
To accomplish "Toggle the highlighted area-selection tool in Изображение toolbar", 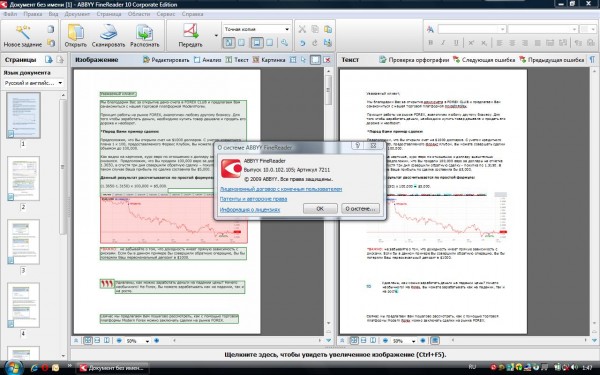I will 315,60.
